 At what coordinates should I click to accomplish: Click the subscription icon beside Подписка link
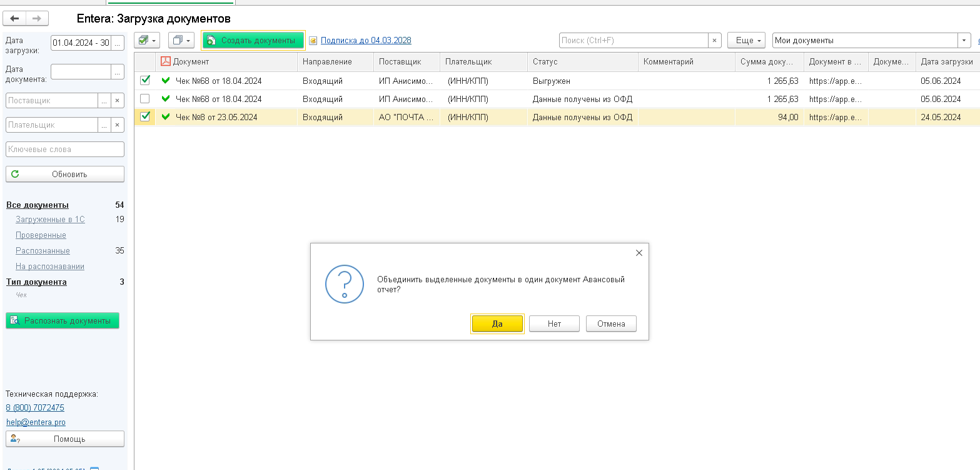tap(313, 41)
